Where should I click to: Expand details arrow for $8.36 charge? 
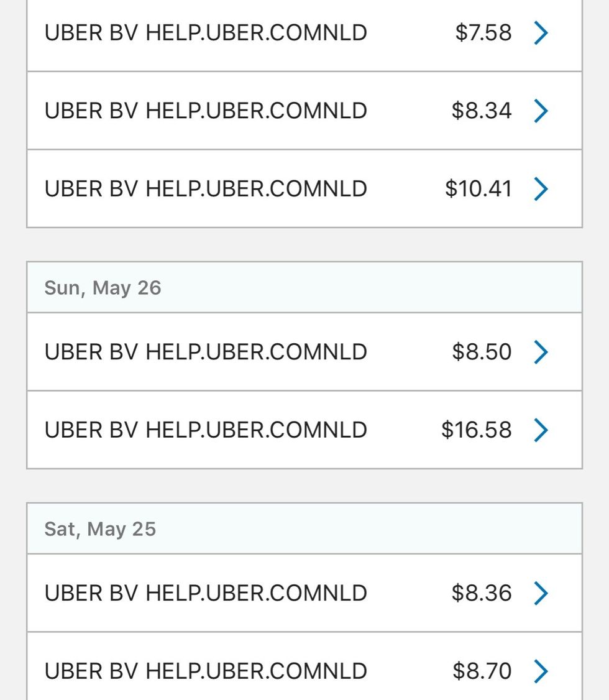(x=541, y=593)
